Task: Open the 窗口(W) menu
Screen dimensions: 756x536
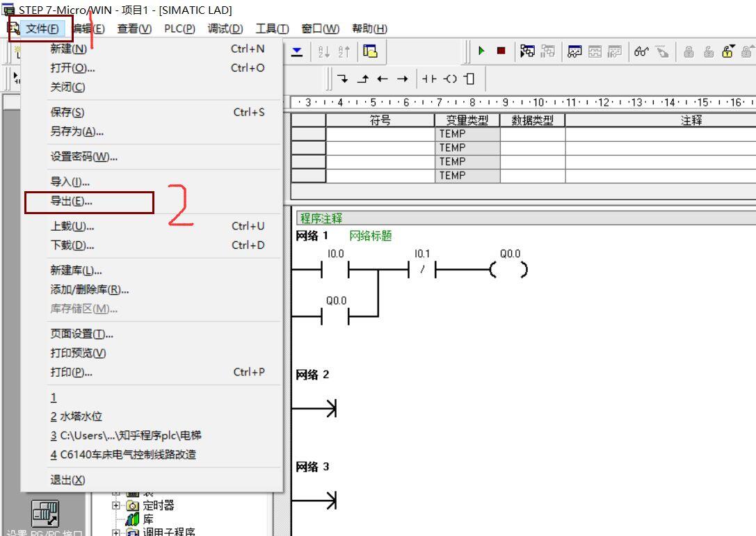Action: coord(320,29)
